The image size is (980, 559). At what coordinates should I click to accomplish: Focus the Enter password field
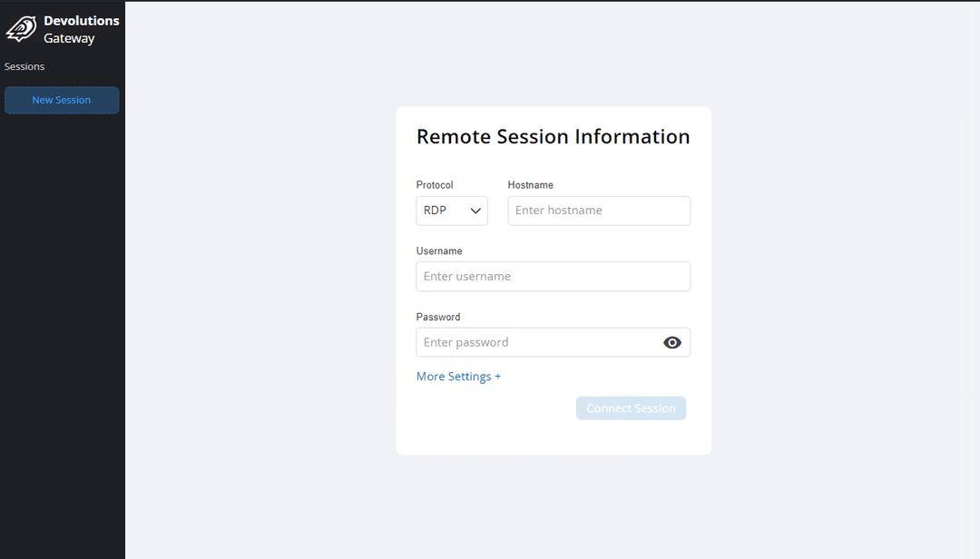[535, 342]
